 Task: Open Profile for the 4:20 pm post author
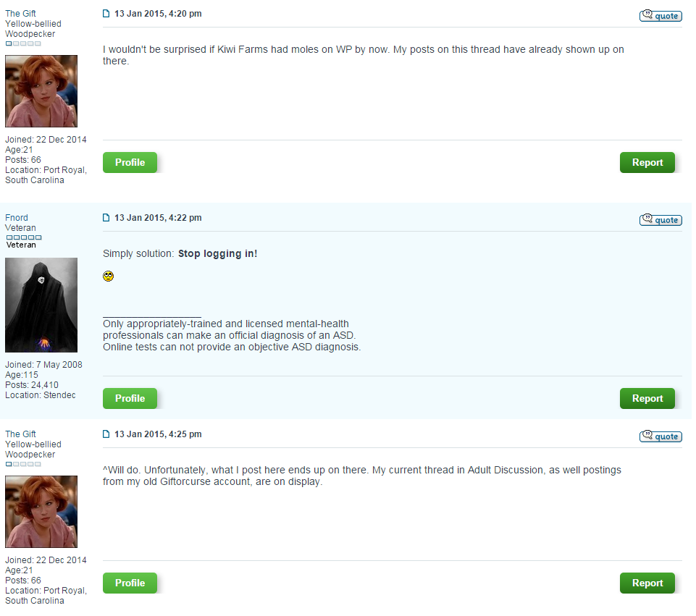click(130, 162)
